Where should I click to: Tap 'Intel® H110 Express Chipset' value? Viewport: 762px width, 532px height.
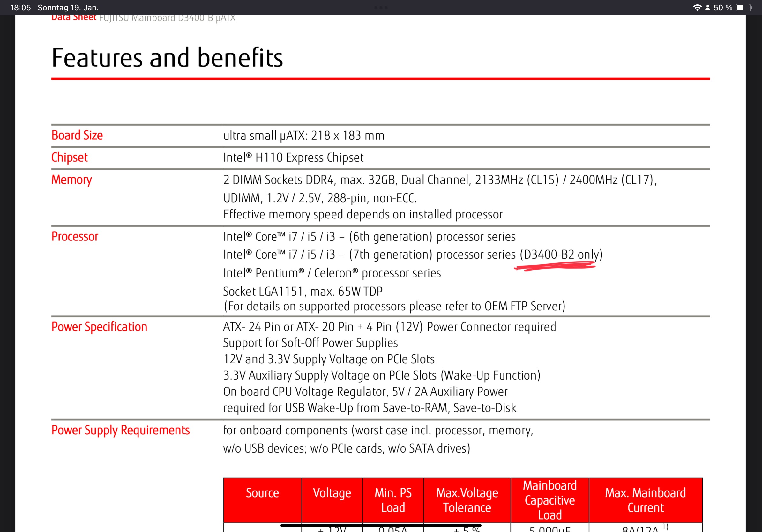(x=293, y=158)
